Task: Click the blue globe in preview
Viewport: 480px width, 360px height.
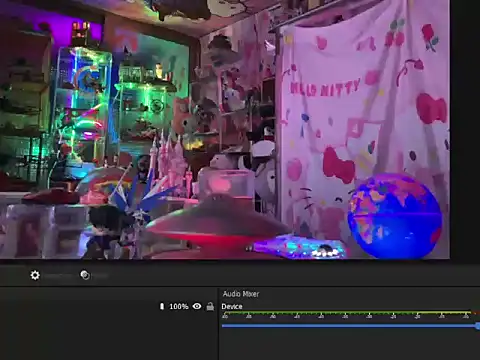Action: (x=395, y=215)
